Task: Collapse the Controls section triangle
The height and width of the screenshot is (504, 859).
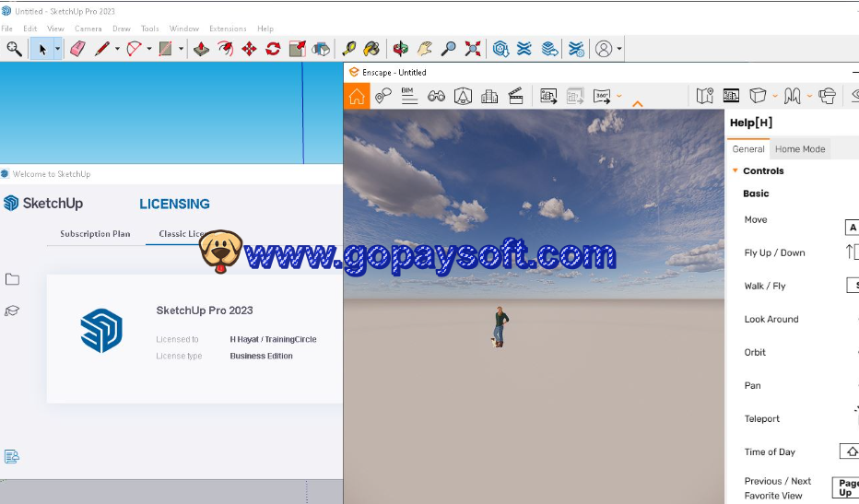Action: coord(735,170)
